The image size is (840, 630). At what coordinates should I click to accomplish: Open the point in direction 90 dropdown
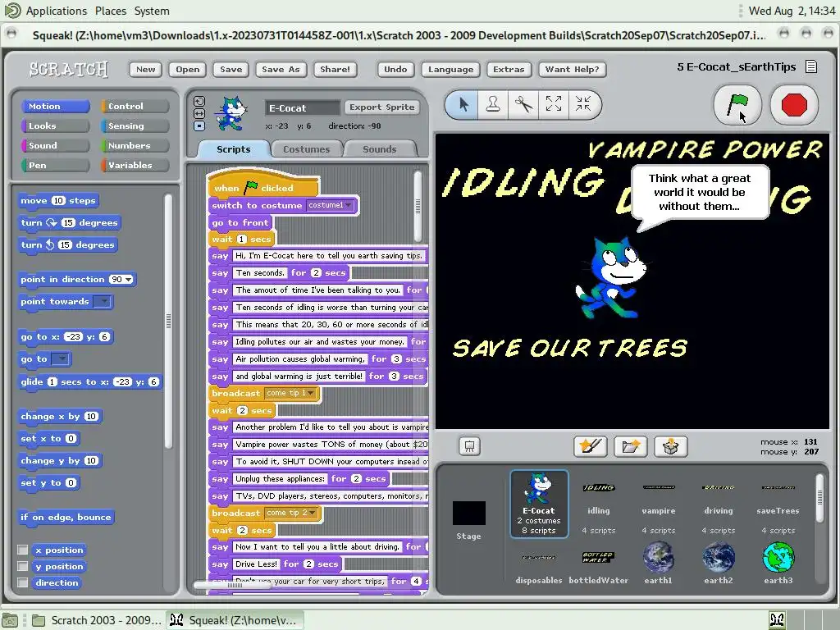129,280
